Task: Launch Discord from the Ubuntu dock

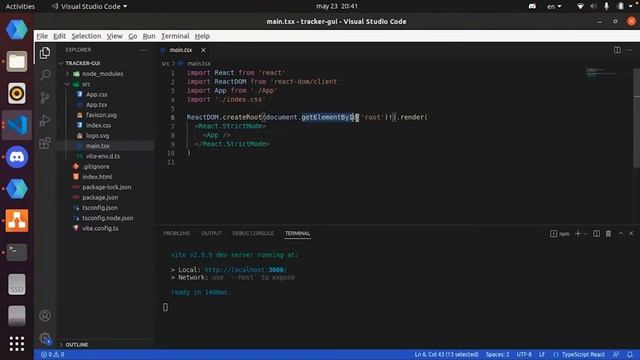Action: point(17,157)
